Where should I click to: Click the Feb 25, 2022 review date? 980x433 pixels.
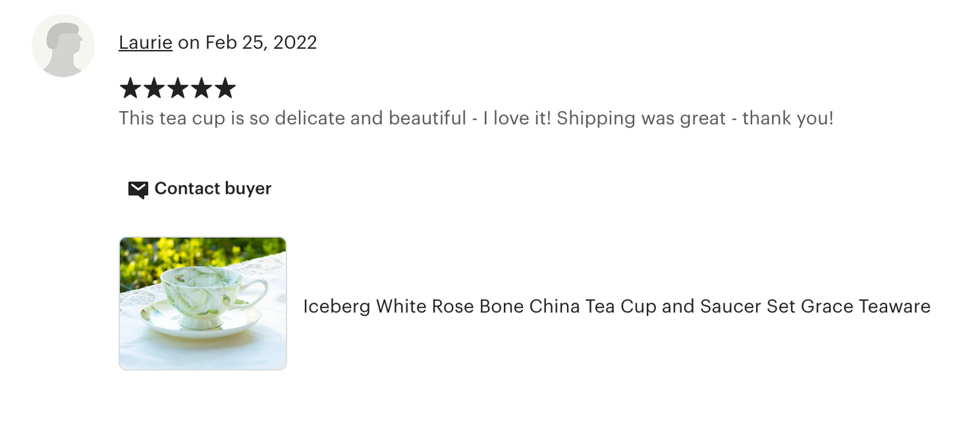pos(261,43)
